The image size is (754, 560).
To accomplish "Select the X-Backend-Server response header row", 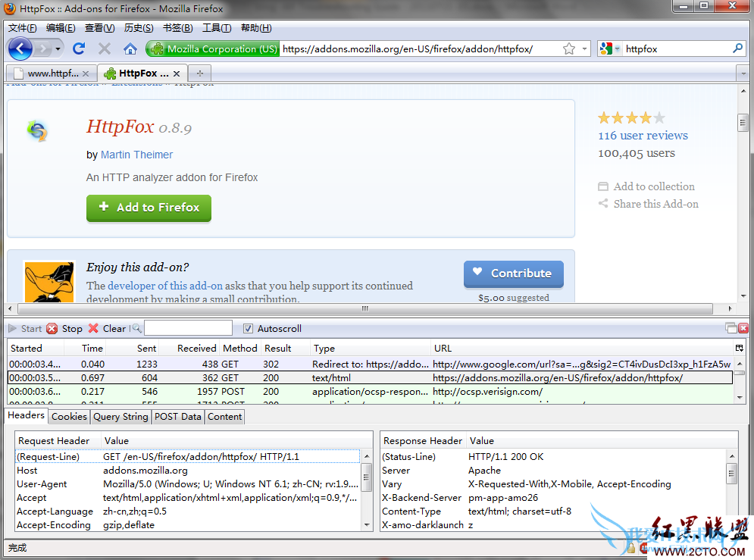I will (553, 498).
